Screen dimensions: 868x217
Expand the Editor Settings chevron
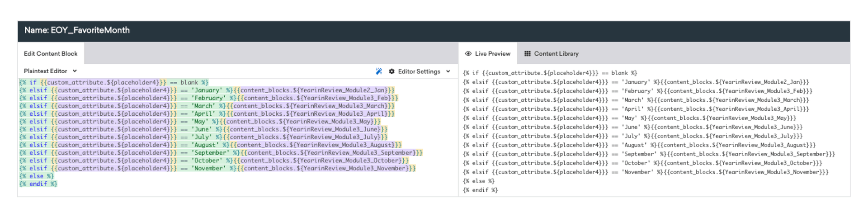[448, 71]
